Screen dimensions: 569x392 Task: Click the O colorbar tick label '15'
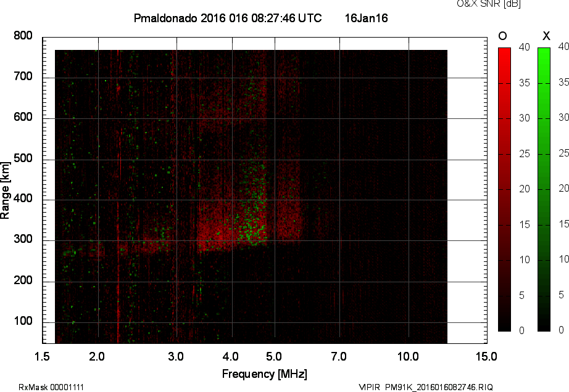pos(525,225)
